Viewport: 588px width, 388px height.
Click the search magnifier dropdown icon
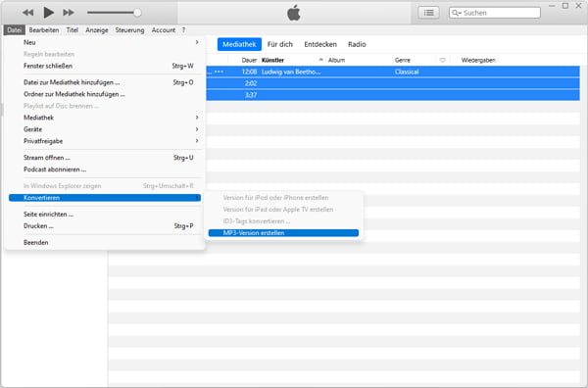457,13
